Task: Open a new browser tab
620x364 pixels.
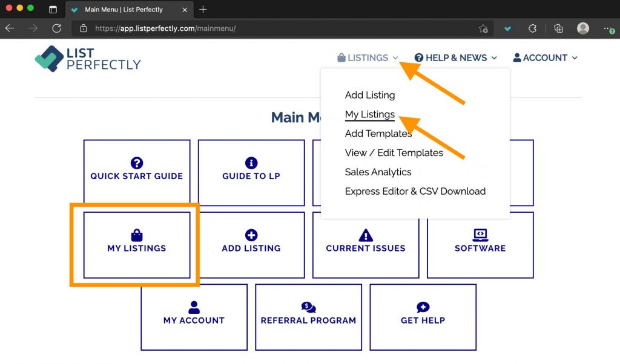Action: coord(203,10)
